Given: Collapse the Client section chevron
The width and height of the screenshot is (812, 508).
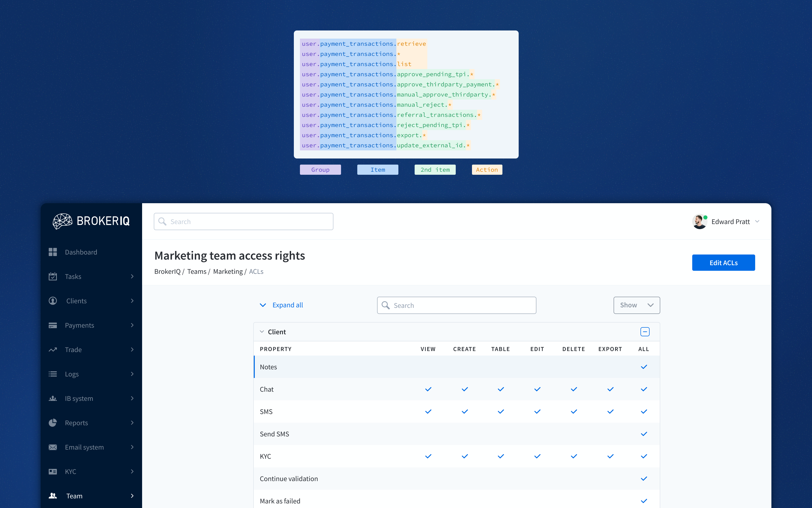Looking at the screenshot, I should (x=262, y=332).
